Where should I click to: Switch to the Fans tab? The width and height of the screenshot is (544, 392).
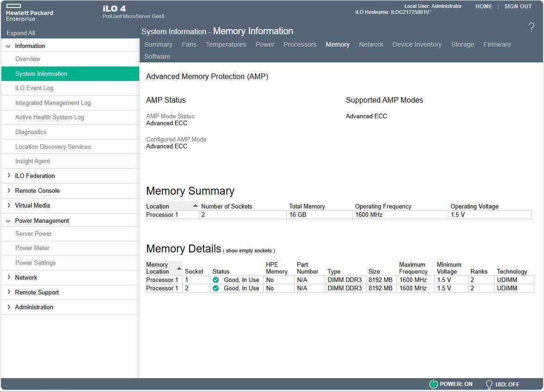click(x=189, y=44)
